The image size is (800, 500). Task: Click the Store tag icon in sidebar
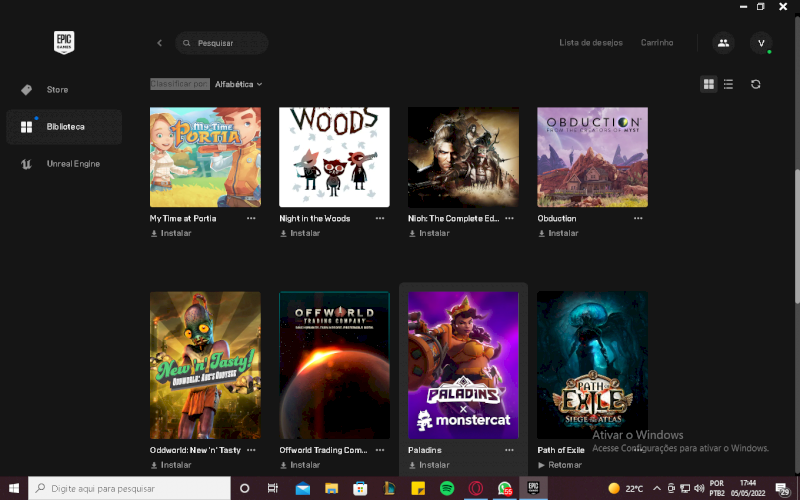(26, 90)
